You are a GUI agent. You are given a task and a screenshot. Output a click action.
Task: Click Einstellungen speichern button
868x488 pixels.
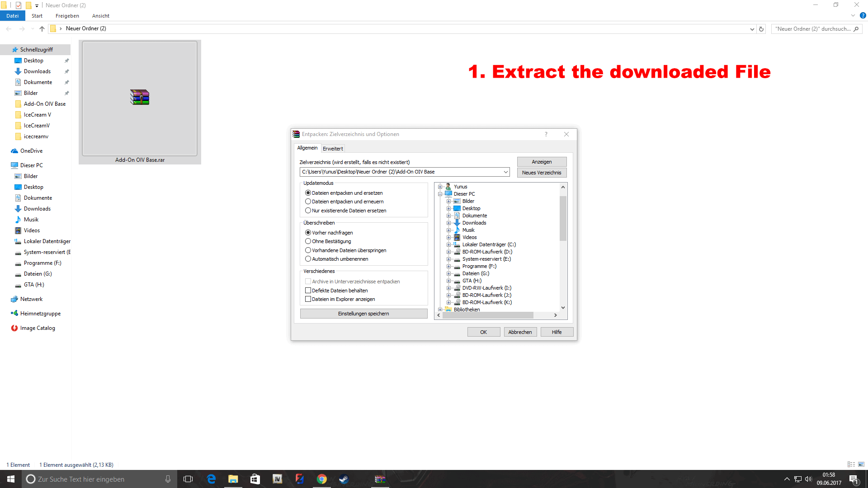(363, 314)
